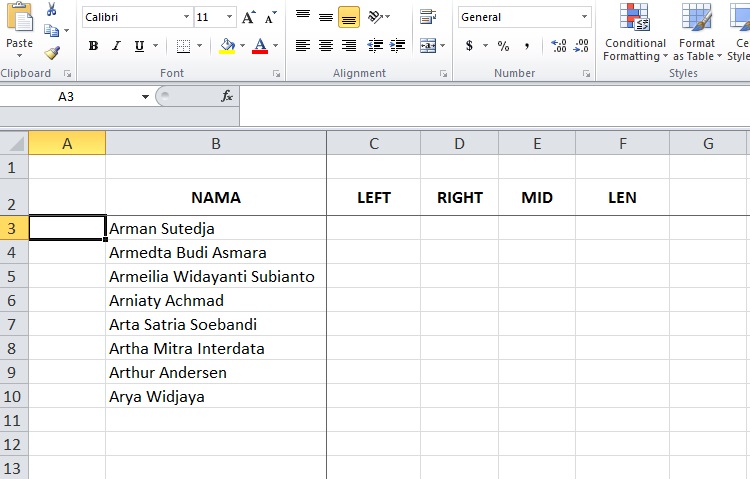Expand the Fill Color palette arrow
The image size is (750, 479).
pos(243,46)
